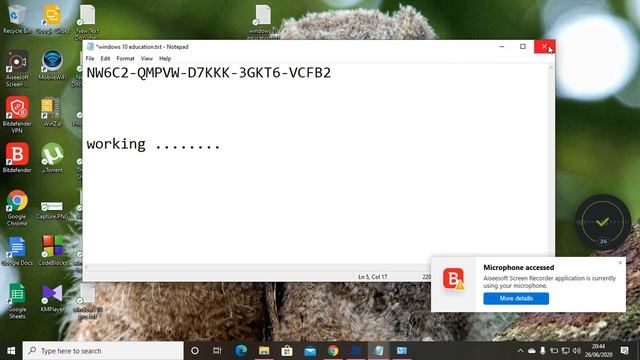The height and width of the screenshot is (360, 640).
Task: Launch the Bitdefender desktop shortcut
Action: coord(17,158)
